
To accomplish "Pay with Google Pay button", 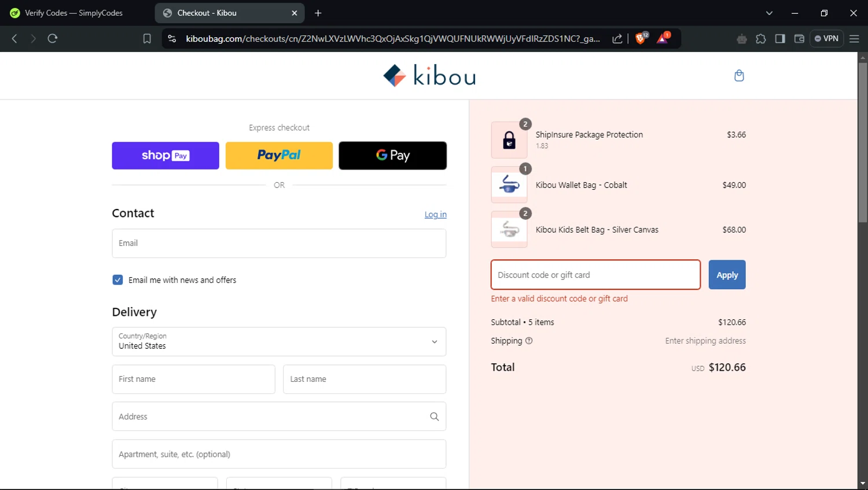I will pos(392,156).
